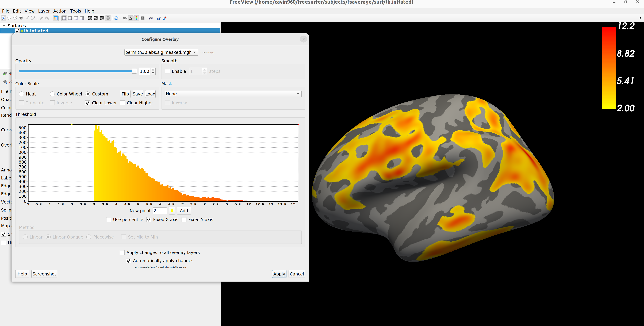
Task: Enable the Clear Higher checkbox
Action: [x=122, y=103]
